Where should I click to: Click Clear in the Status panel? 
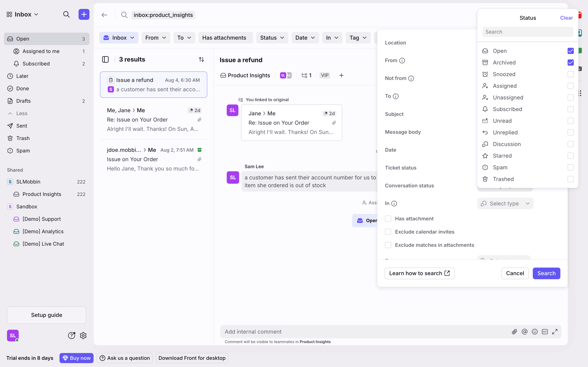point(566,18)
